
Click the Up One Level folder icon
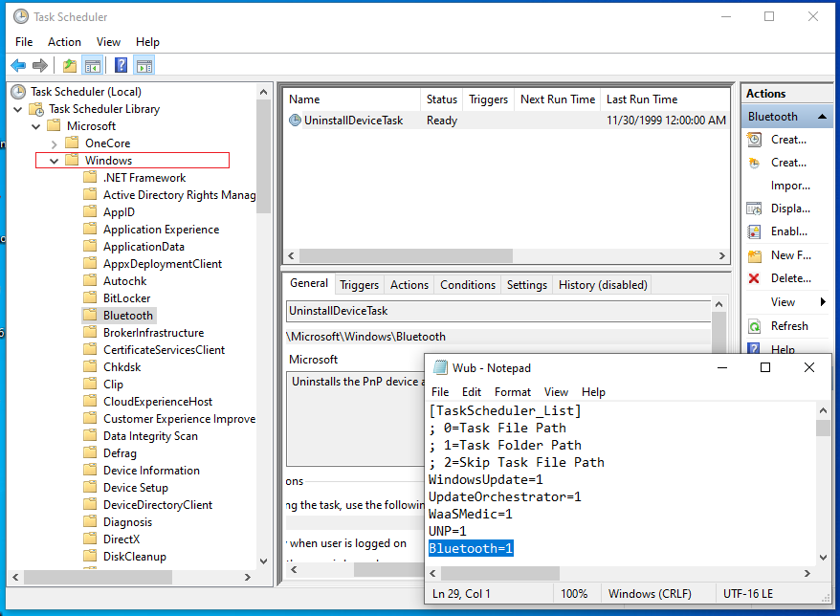(69, 66)
